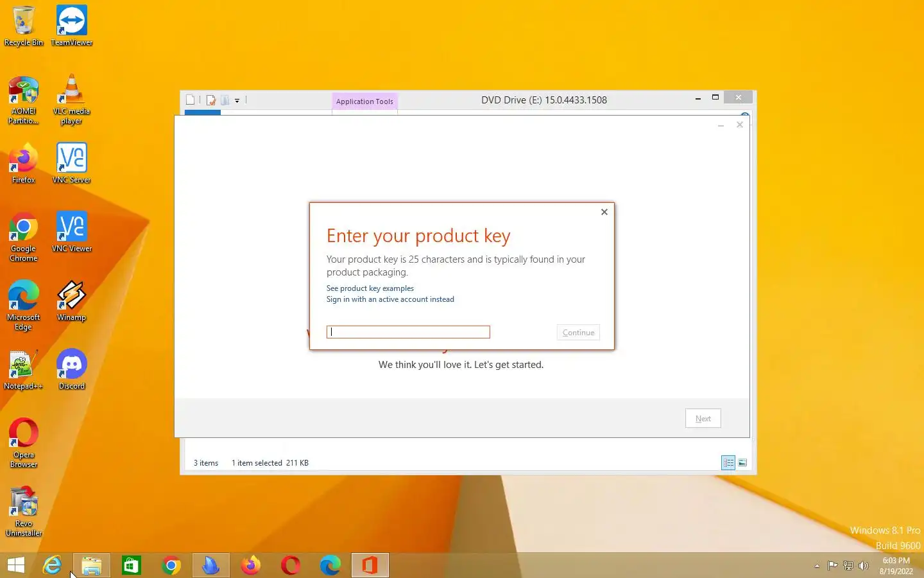Launch Chrome from the taskbar

(x=171, y=565)
